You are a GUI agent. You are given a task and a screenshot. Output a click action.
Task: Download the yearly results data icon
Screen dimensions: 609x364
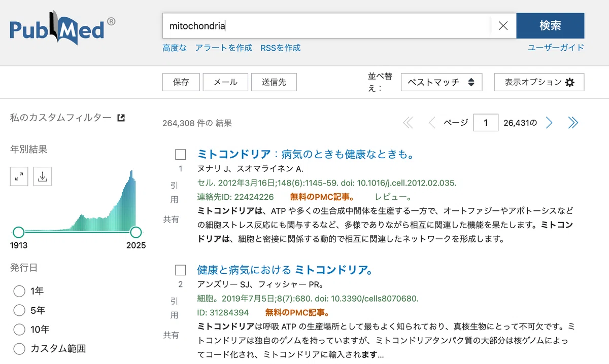tap(43, 176)
